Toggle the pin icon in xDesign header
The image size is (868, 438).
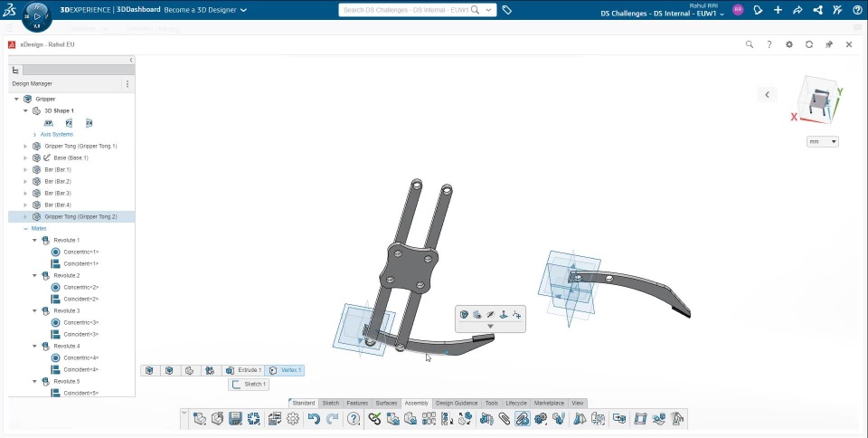click(x=829, y=44)
